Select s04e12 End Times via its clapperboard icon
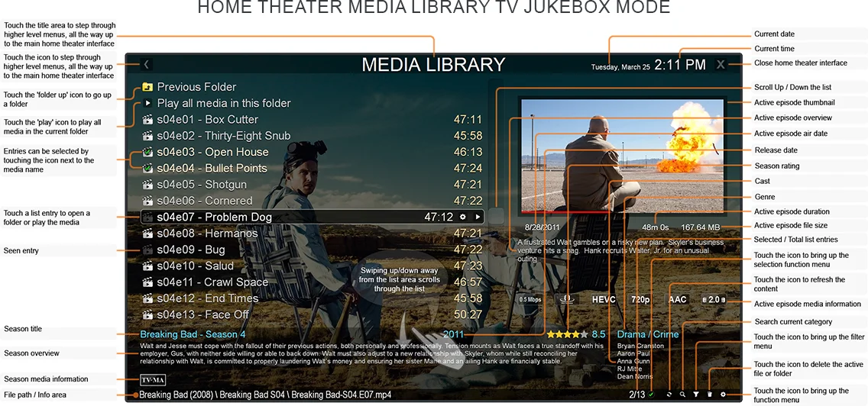 [x=147, y=298]
